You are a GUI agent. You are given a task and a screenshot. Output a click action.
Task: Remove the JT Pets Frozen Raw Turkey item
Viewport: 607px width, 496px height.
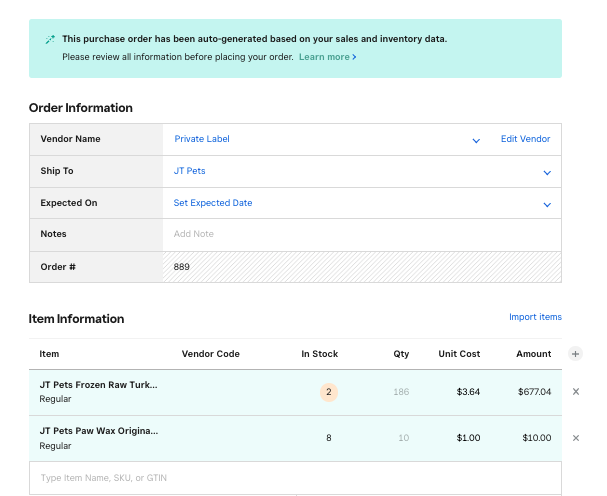pos(575,392)
